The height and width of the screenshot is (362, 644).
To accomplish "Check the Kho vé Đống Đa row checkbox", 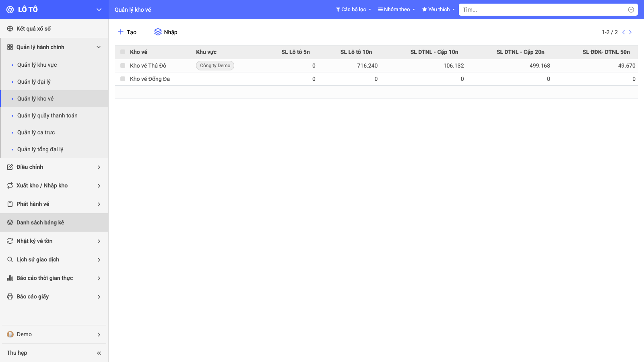I will 123,79.
